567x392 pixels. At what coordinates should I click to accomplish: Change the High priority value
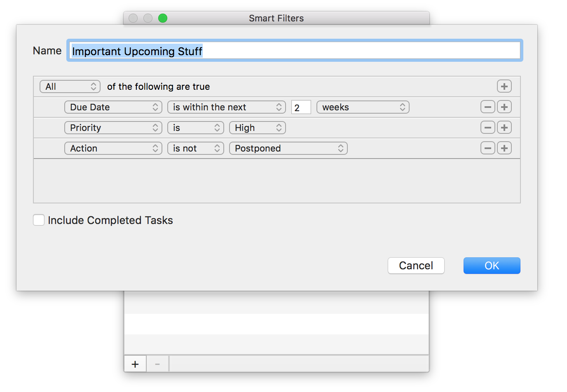[x=257, y=128]
